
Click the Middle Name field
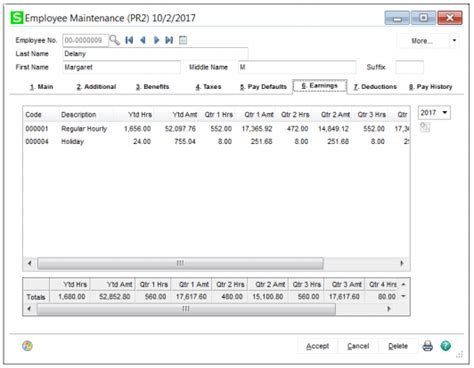[297, 67]
